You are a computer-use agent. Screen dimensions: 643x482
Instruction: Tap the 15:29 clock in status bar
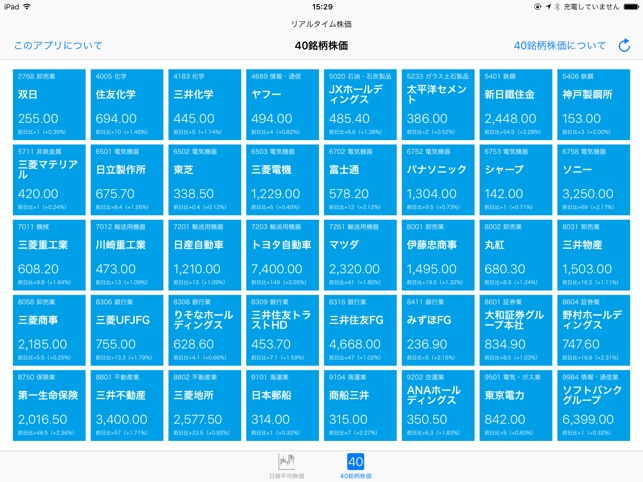(x=322, y=7)
